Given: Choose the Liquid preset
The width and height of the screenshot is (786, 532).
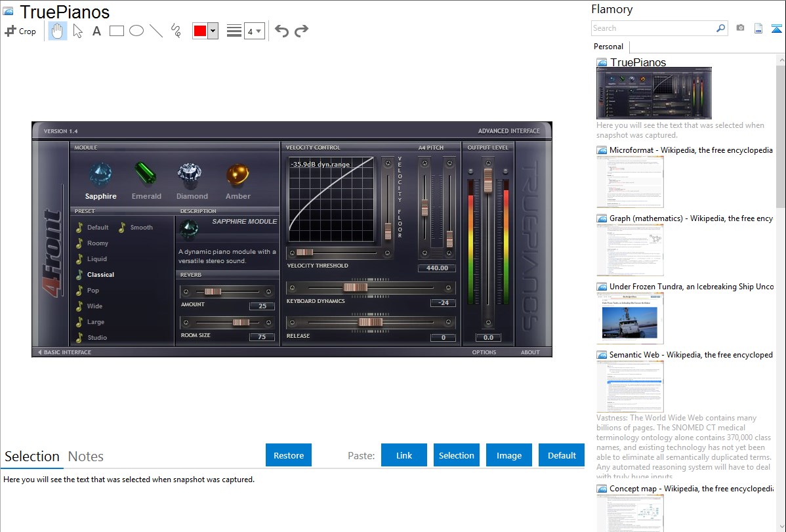Looking at the screenshot, I should tap(96, 258).
